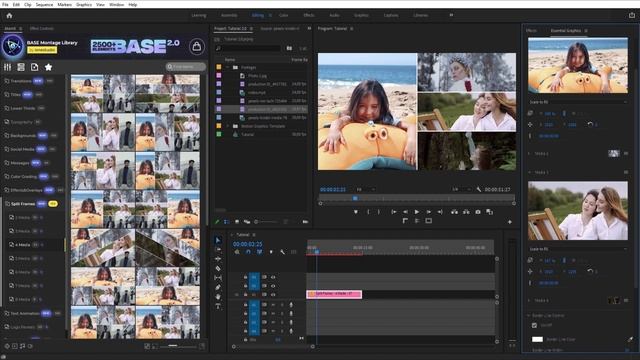
Task: Toggle Snap in timeline magnet icon
Action: pyautogui.click(x=248, y=252)
